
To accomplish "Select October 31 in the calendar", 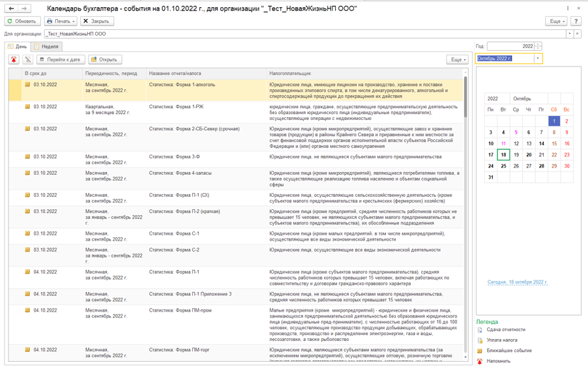I will tap(490, 177).
